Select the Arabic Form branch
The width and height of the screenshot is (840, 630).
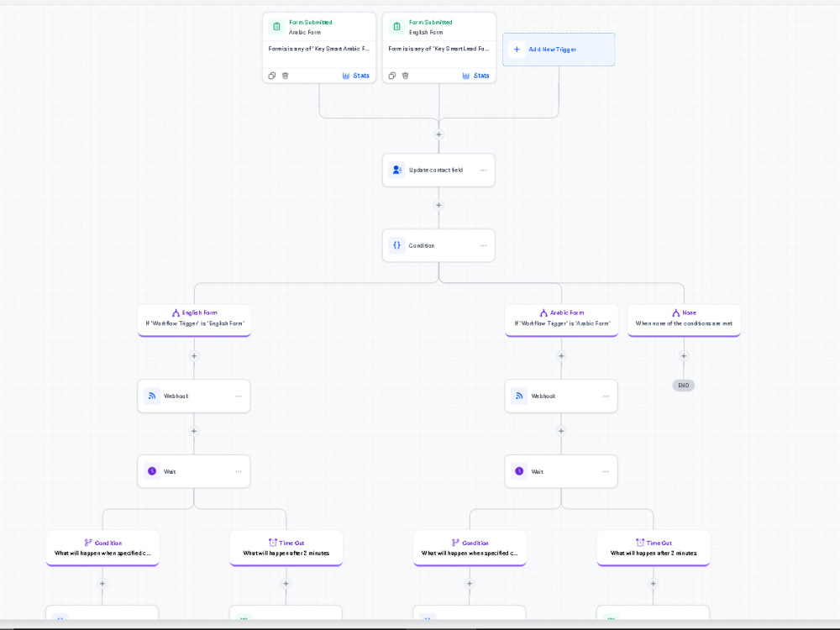click(561, 320)
